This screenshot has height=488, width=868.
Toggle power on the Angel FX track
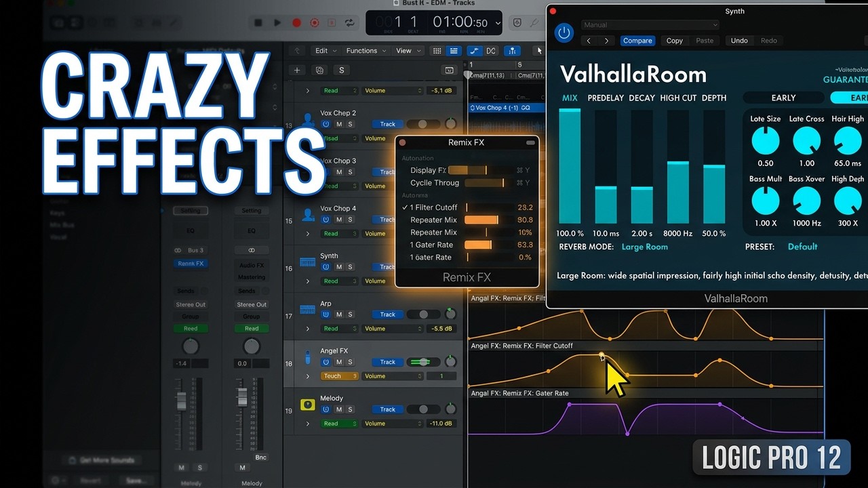[326, 362]
